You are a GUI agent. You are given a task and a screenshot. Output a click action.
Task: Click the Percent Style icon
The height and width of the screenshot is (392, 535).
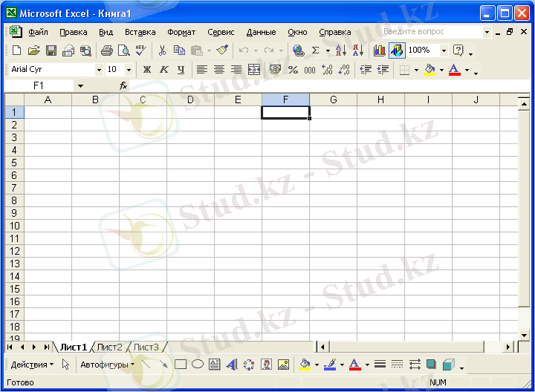293,70
